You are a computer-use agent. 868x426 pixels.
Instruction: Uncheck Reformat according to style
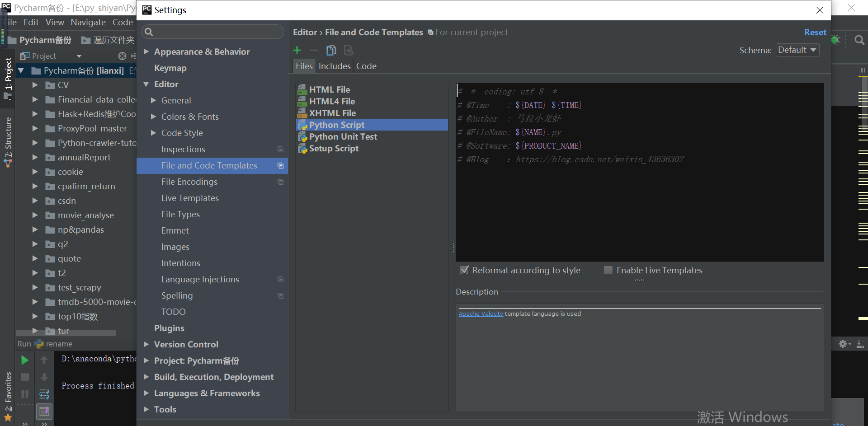[x=464, y=270]
